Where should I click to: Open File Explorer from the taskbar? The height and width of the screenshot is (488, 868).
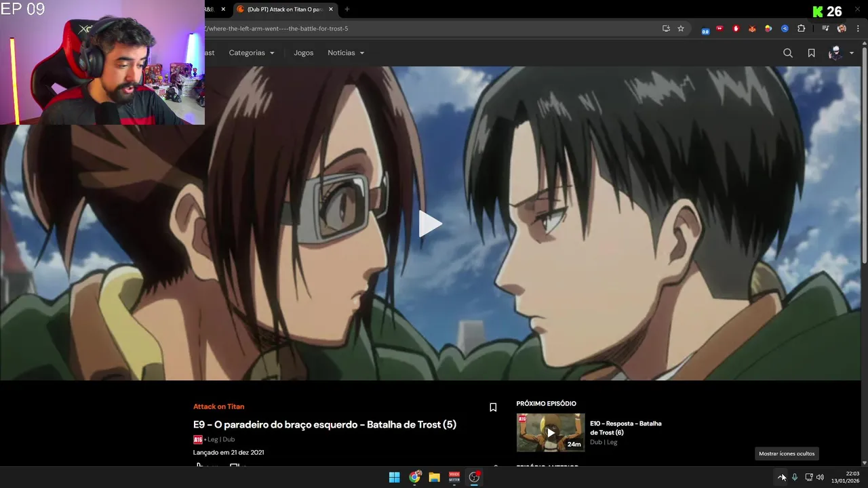click(x=434, y=477)
